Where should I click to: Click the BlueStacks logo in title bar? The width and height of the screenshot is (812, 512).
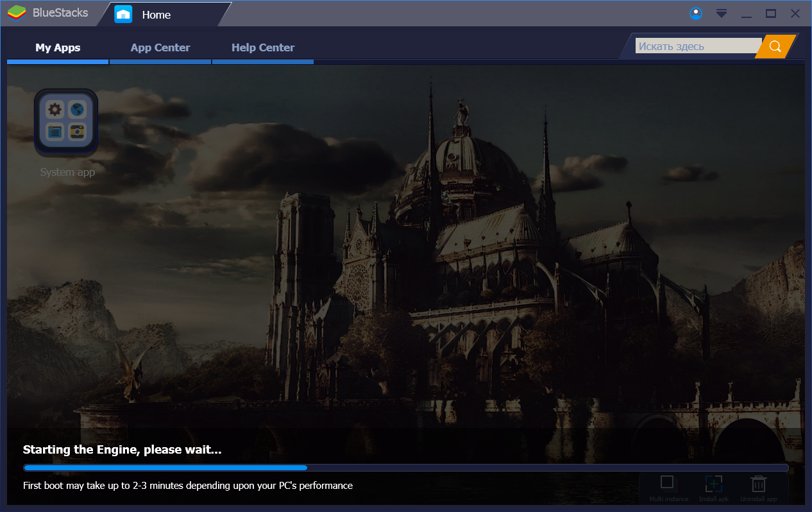[17, 13]
